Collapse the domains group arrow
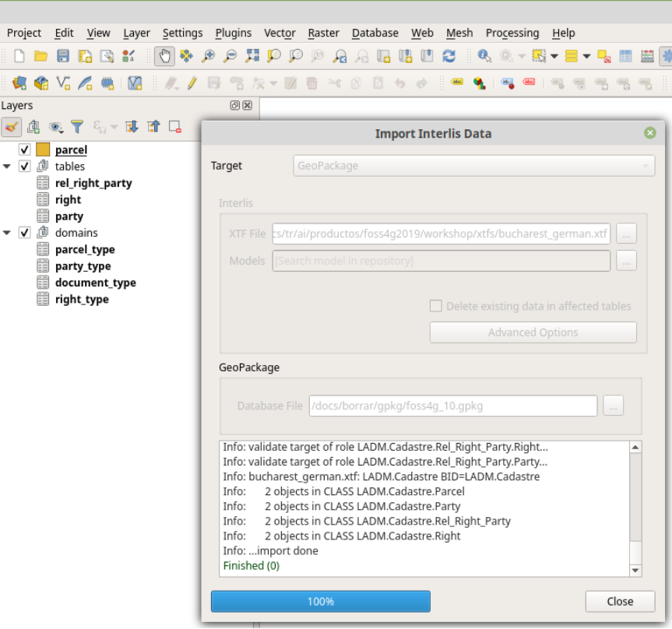The height and width of the screenshot is (629, 672). 6,233
